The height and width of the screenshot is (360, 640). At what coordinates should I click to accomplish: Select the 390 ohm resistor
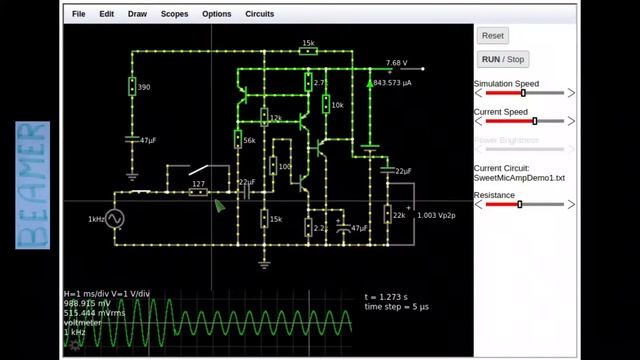132,87
